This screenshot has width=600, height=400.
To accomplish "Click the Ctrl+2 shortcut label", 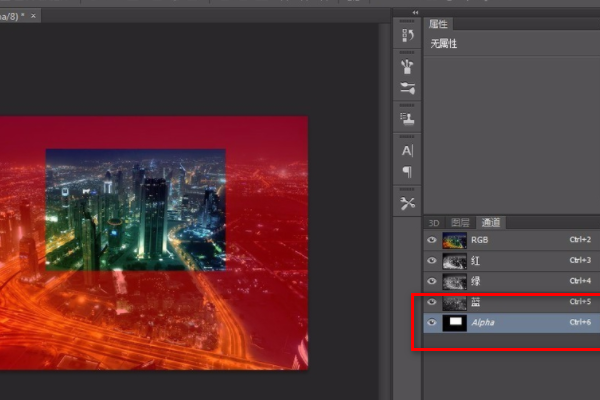I will [x=580, y=239].
